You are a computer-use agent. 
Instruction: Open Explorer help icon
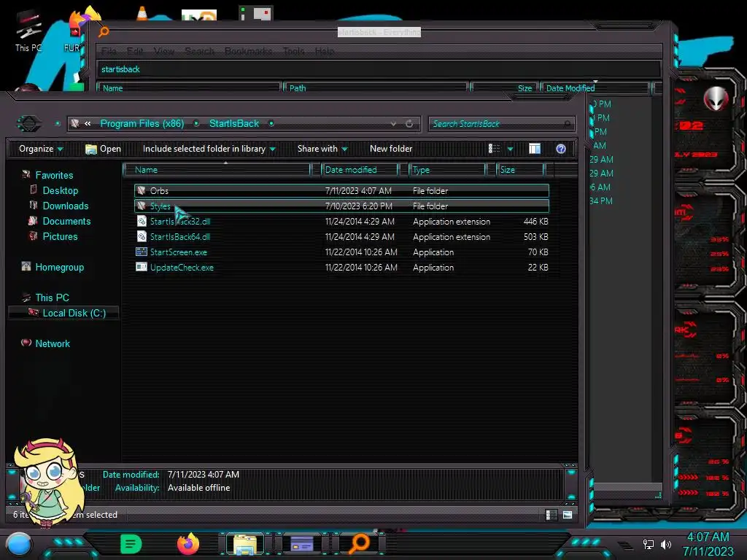coord(561,149)
